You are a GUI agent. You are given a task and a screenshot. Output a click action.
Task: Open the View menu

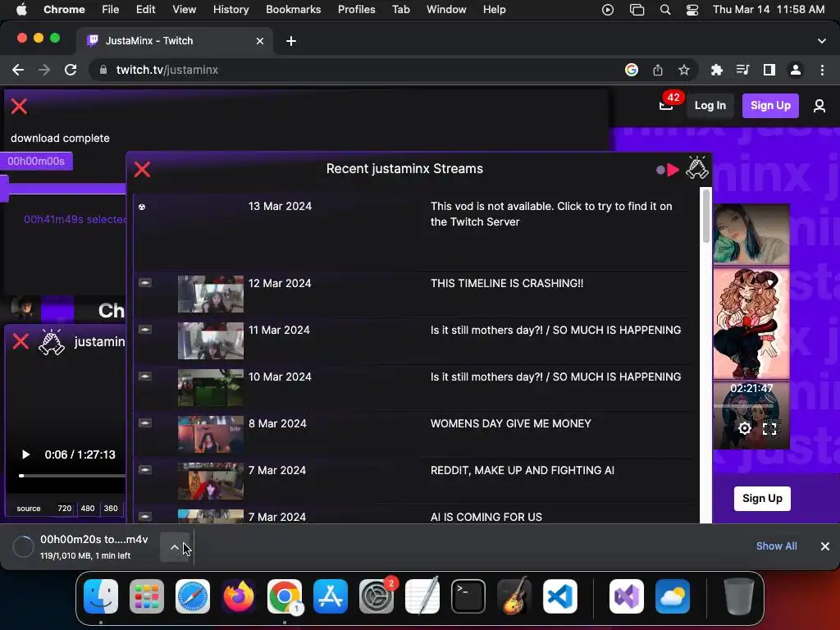coord(184,10)
